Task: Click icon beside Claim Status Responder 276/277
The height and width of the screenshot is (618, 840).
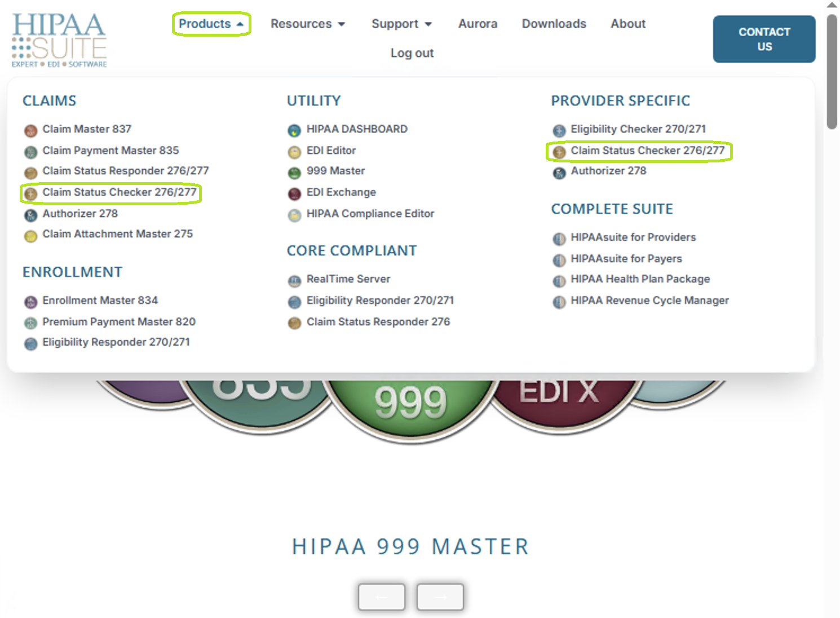Action: coord(30,173)
